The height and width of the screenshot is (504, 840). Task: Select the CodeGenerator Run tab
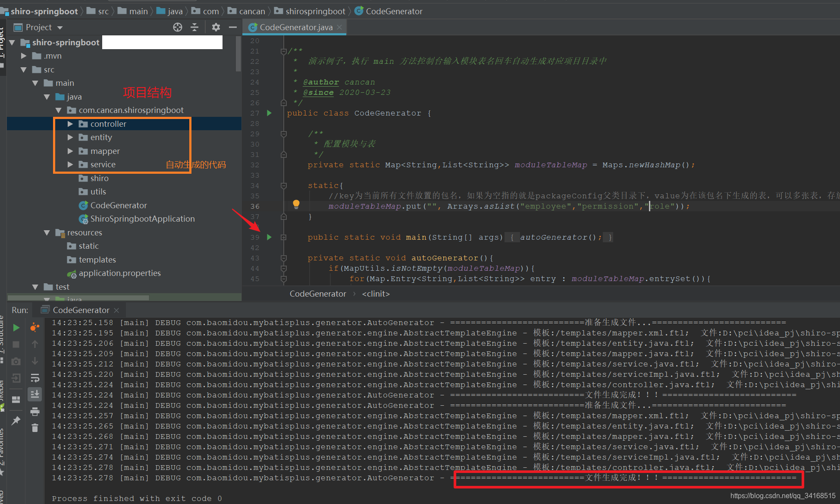81,310
